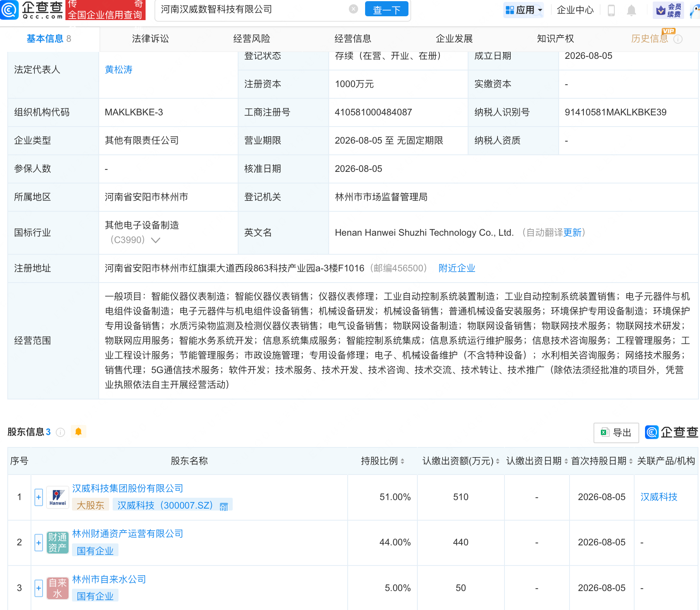Click 国有企业 tag under 林州财通资产

click(x=95, y=551)
